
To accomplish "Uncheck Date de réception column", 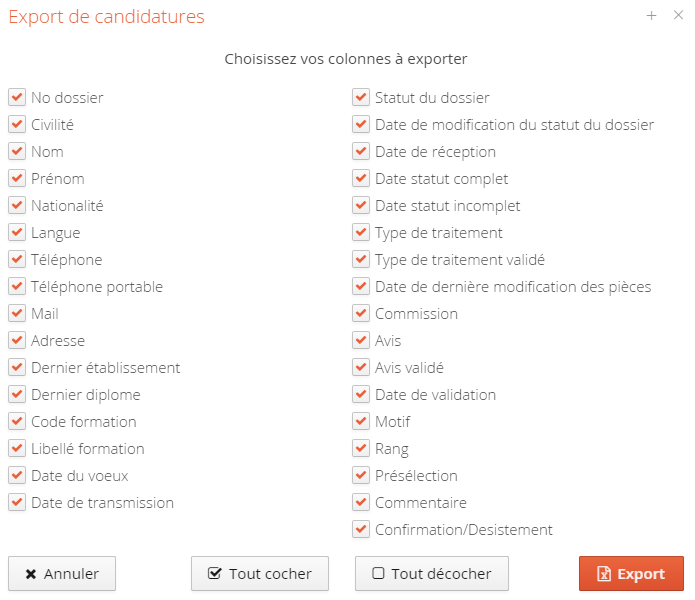I will click(x=361, y=152).
